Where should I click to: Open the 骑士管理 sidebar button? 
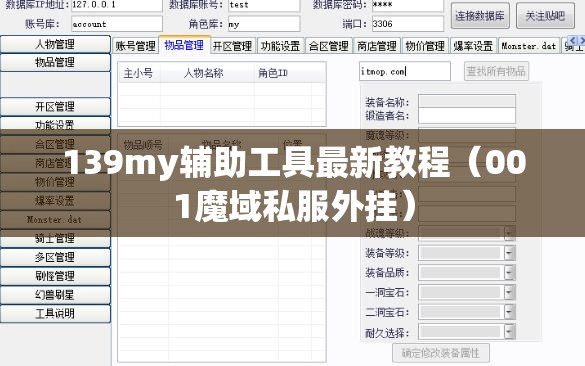tap(55, 238)
